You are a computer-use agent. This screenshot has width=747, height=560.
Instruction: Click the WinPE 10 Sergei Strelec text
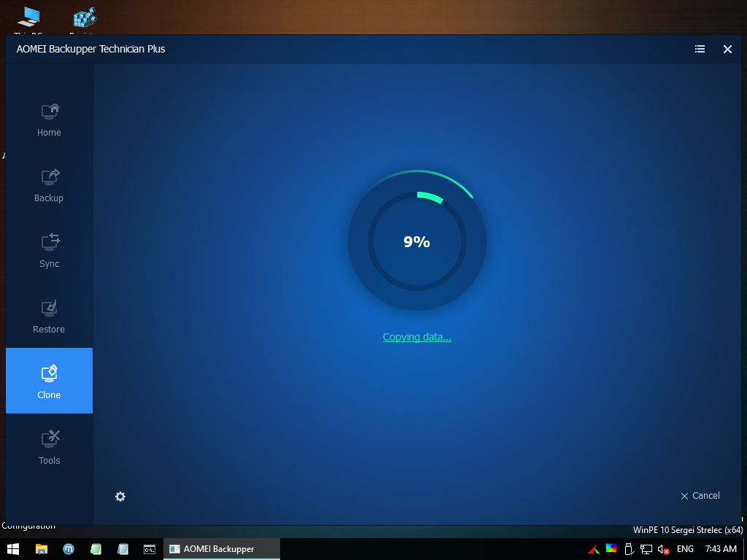click(x=688, y=530)
